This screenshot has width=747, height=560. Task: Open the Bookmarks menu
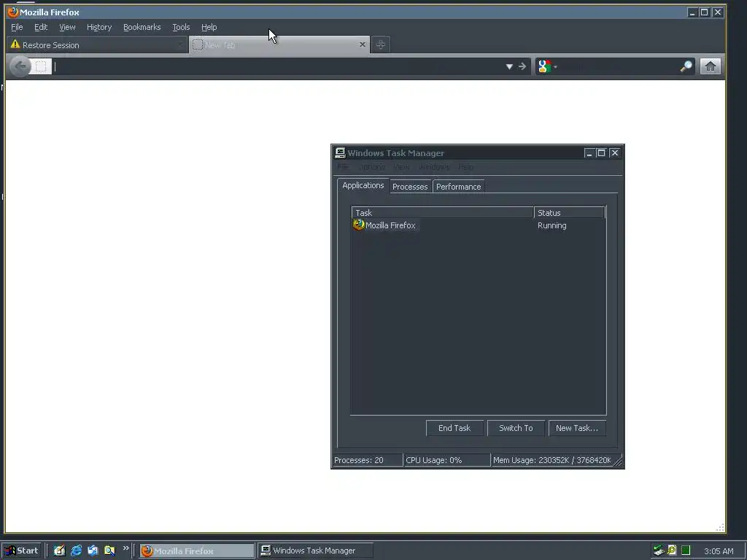click(x=142, y=27)
